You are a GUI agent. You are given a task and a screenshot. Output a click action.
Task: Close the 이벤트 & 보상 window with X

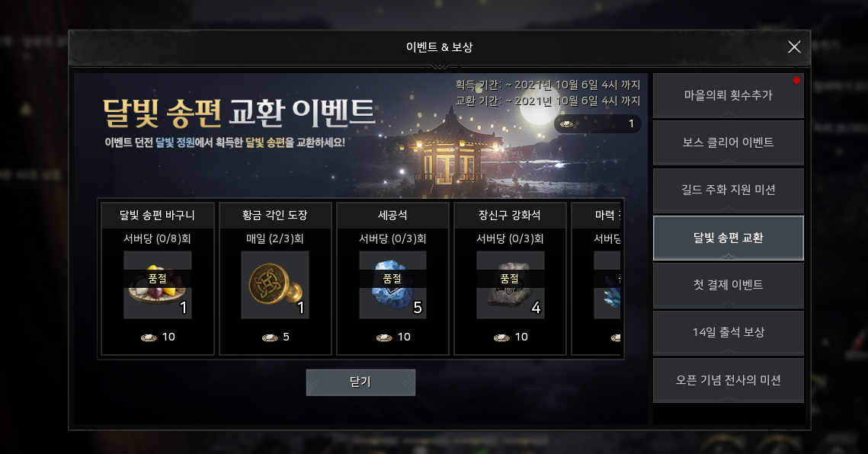(794, 47)
